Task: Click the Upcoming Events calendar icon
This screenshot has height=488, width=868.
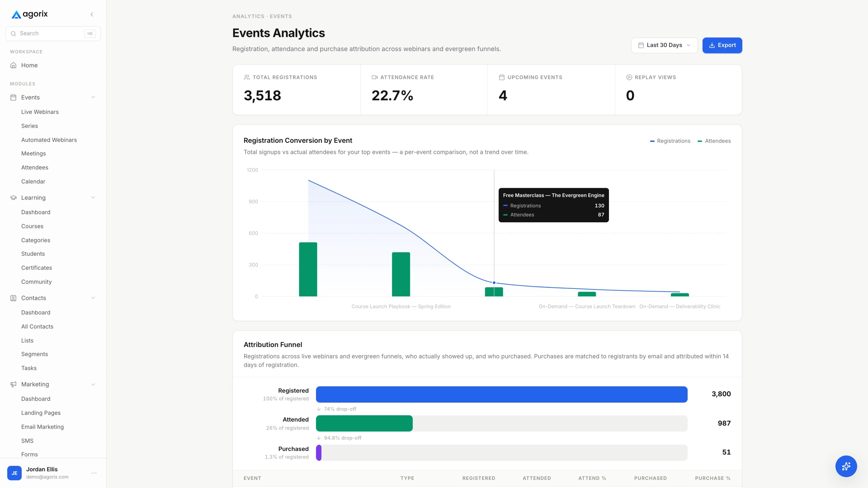Action: (x=502, y=78)
